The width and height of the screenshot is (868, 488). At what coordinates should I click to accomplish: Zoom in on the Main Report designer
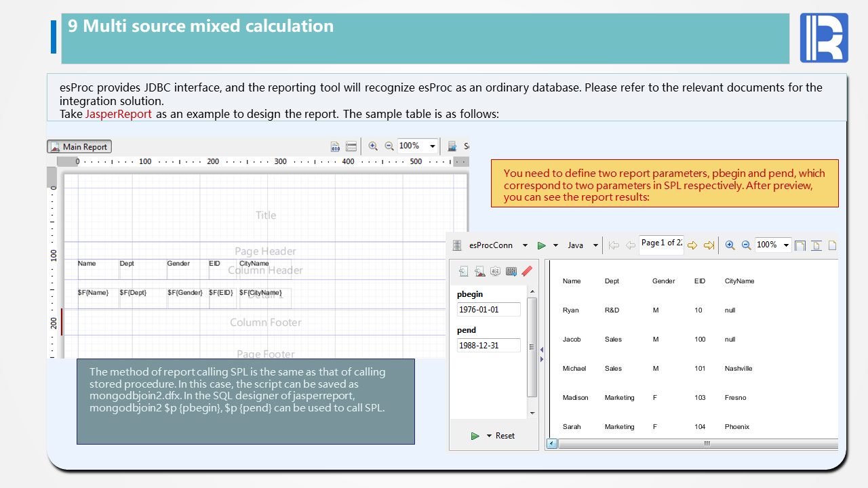(373, 146)
